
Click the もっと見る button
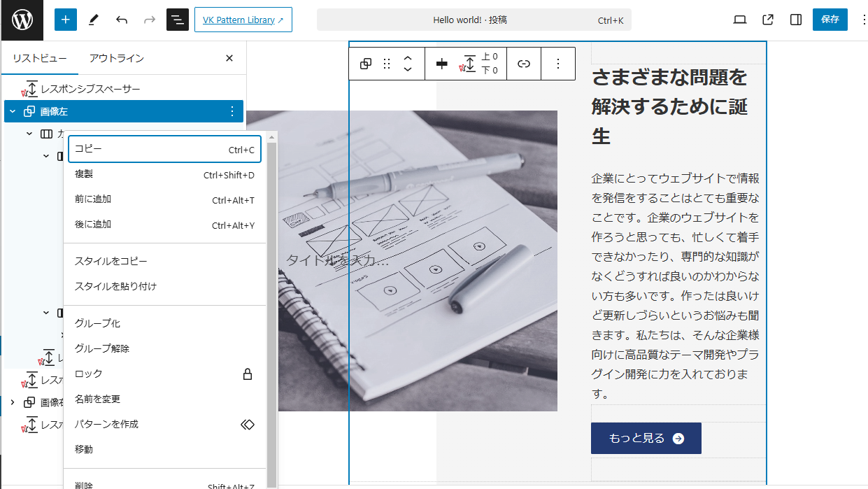pos(646,438)
